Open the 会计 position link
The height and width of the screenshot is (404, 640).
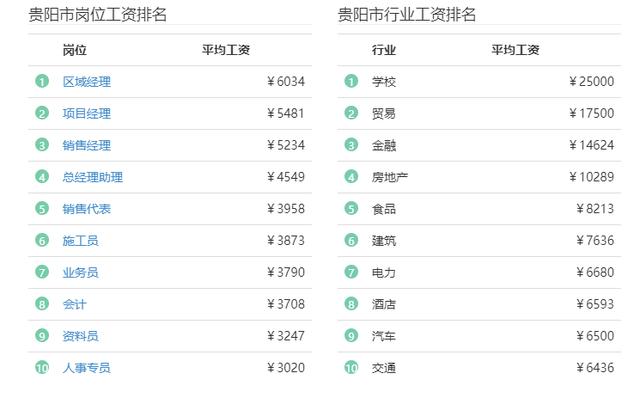[x=74, y=304]
